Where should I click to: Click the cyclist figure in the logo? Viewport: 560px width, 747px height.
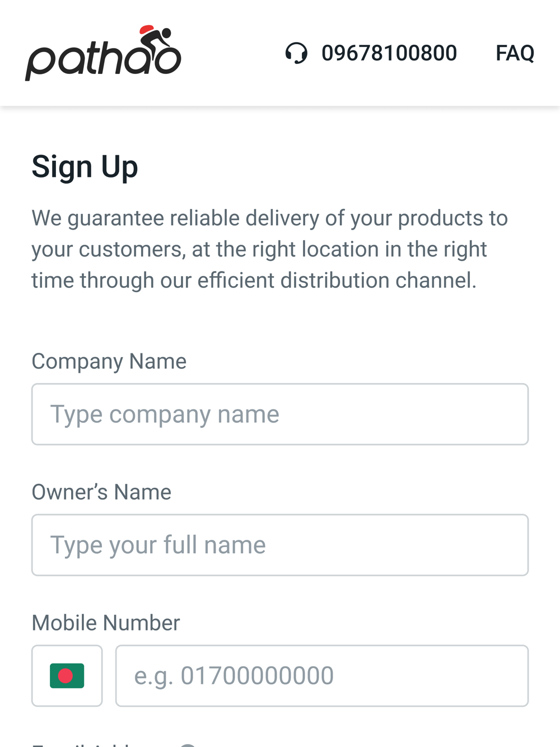click(x=158, y=43)
